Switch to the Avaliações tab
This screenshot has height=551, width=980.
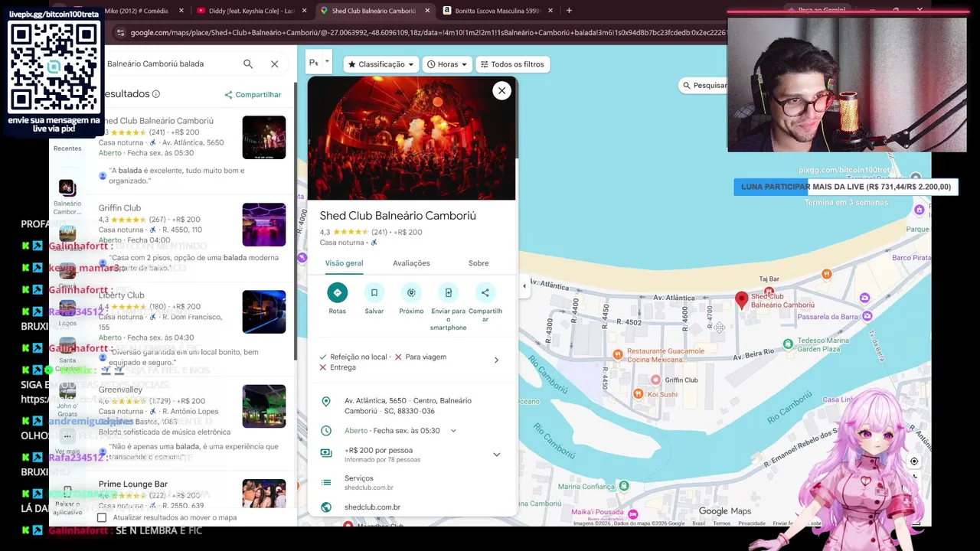(411, 263)
